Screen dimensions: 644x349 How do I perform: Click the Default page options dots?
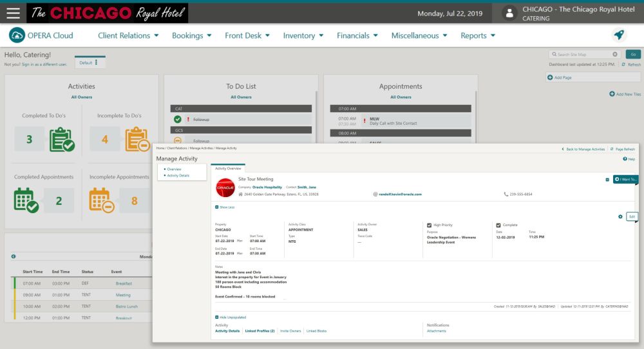(96, 62)
